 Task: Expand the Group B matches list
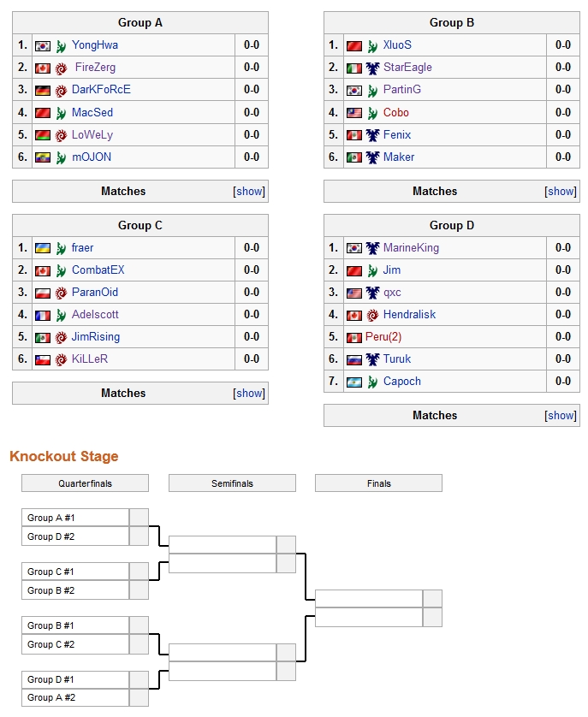561,192
